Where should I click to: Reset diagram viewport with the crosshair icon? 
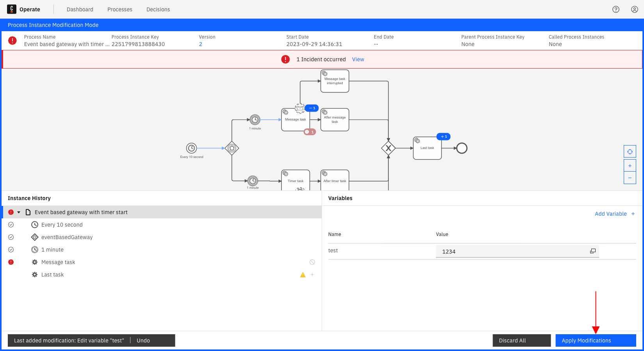pyautogui.click(x=630, y=151)
